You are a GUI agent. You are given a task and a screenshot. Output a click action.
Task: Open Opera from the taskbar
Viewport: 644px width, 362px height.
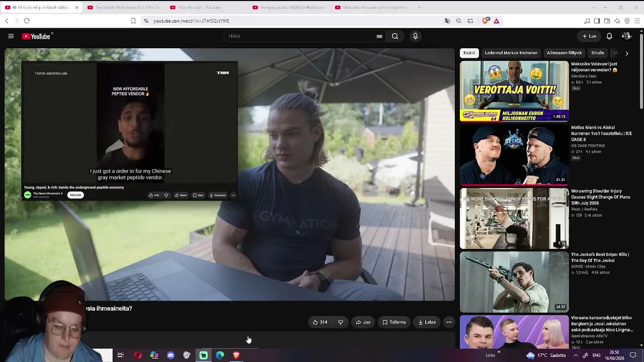pos(138,355)
